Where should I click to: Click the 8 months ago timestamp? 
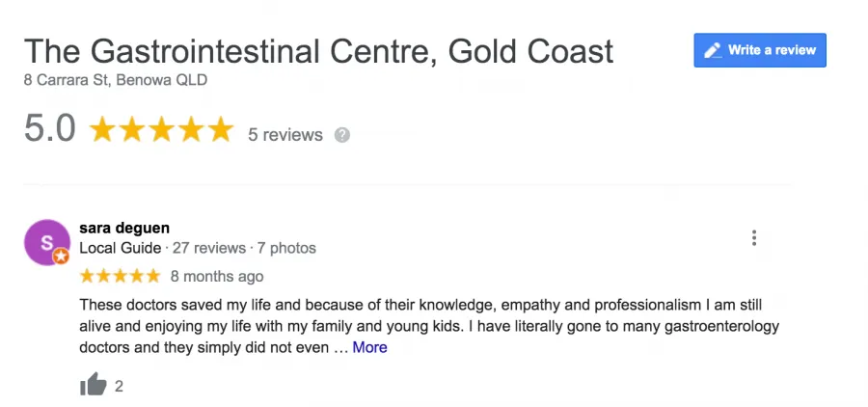217,277
